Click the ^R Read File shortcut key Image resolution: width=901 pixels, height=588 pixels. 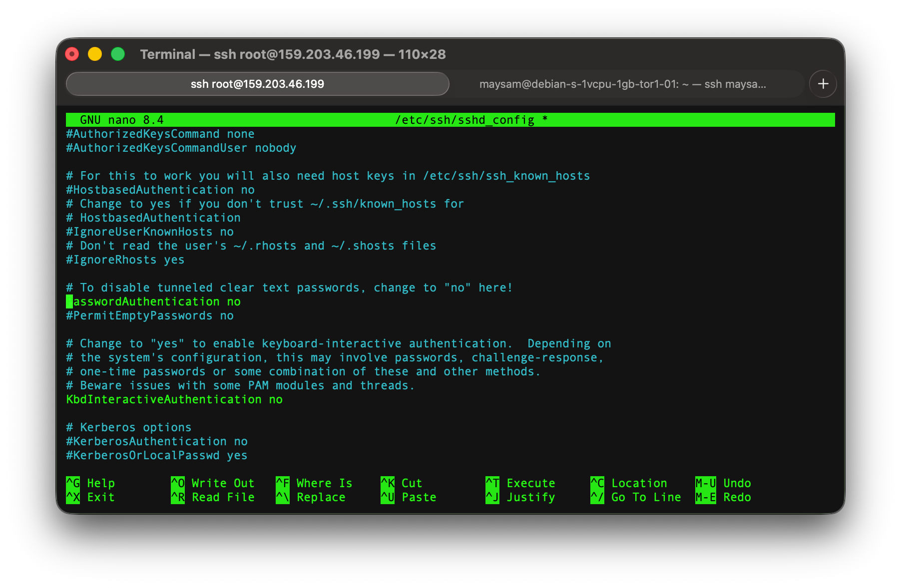point(178,497)
